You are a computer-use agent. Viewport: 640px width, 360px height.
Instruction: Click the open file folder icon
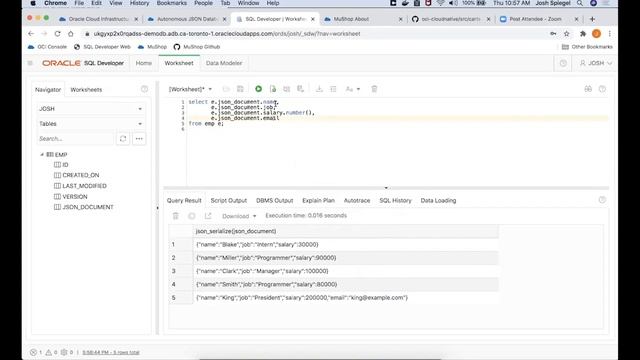(226, 89)
